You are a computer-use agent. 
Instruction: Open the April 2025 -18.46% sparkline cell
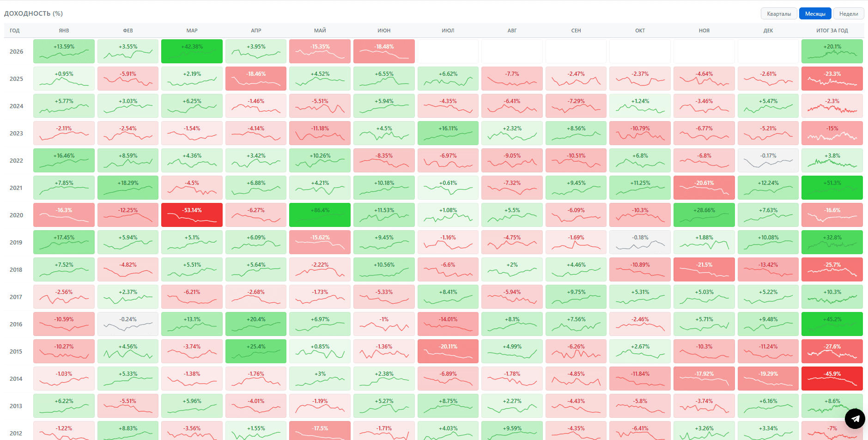coord(256,79)
